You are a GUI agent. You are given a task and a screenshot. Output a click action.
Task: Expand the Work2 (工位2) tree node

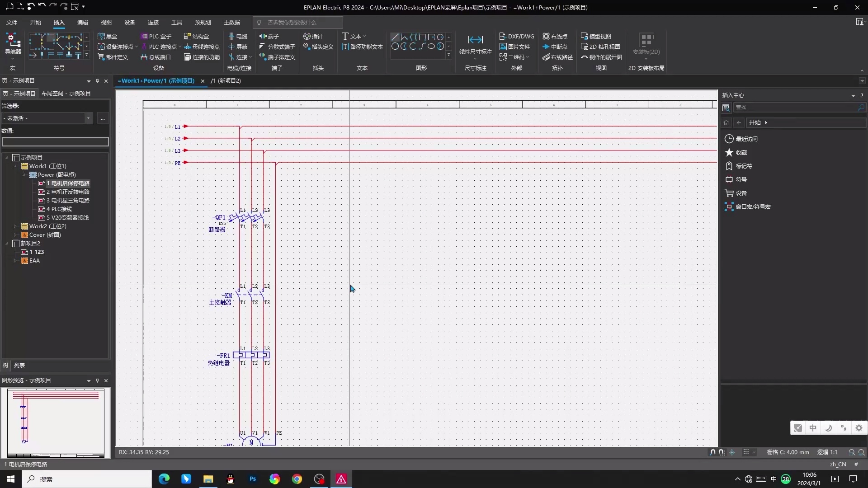tap(15, 226)
